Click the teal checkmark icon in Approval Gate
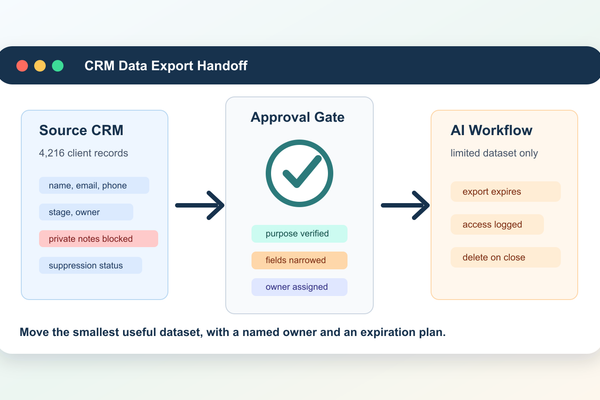 pos(299,173)
